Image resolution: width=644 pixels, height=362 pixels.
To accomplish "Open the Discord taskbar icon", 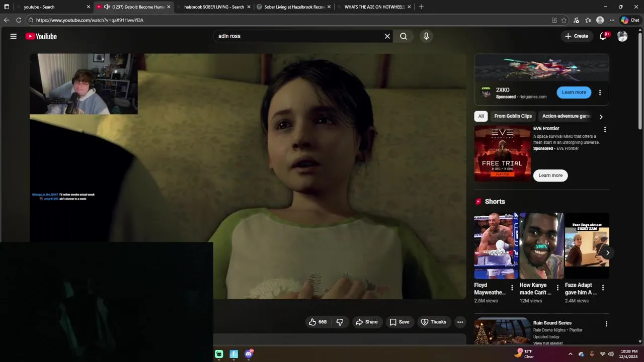I will 249,354.
